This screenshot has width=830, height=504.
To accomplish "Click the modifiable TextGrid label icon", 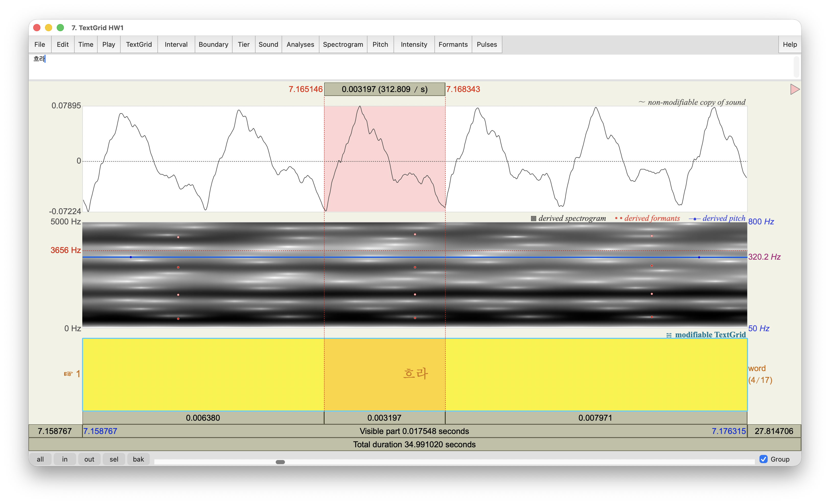I will [x=669, y=335].
